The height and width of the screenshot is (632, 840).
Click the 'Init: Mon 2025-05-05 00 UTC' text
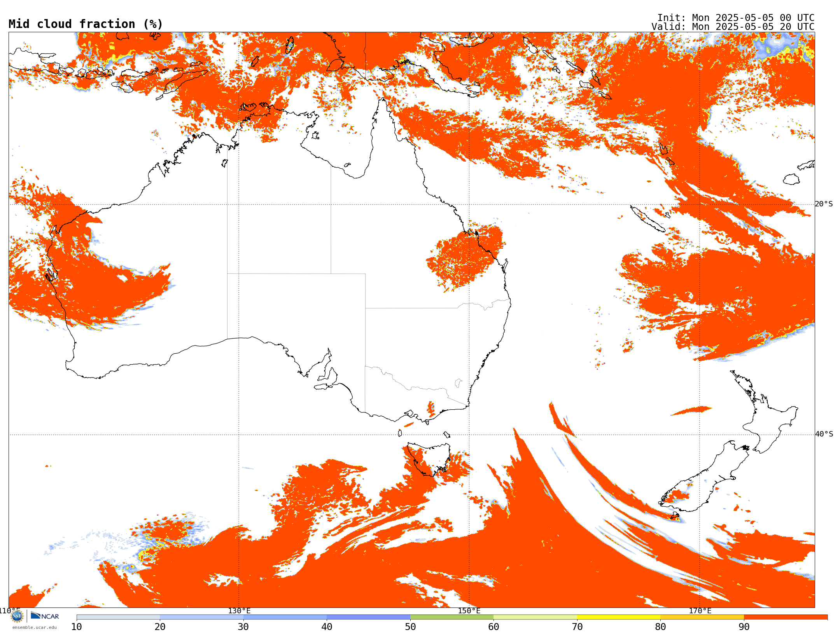736,18
